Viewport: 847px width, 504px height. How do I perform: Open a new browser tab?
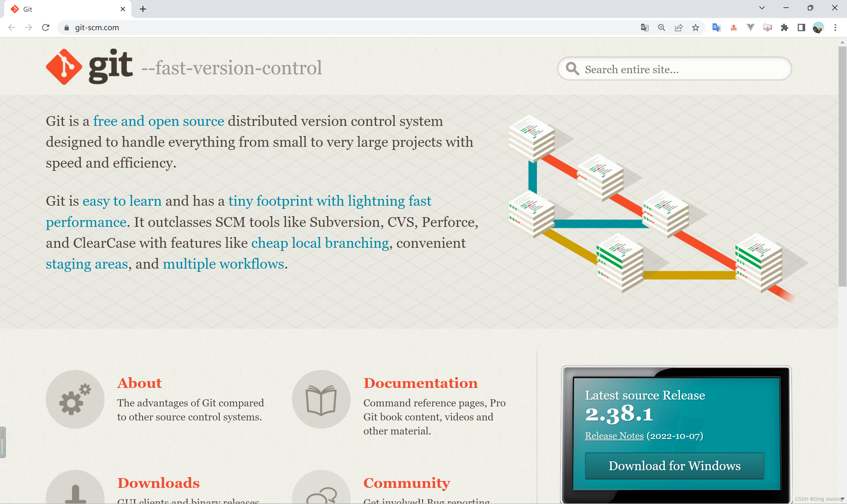pos(143,9)
